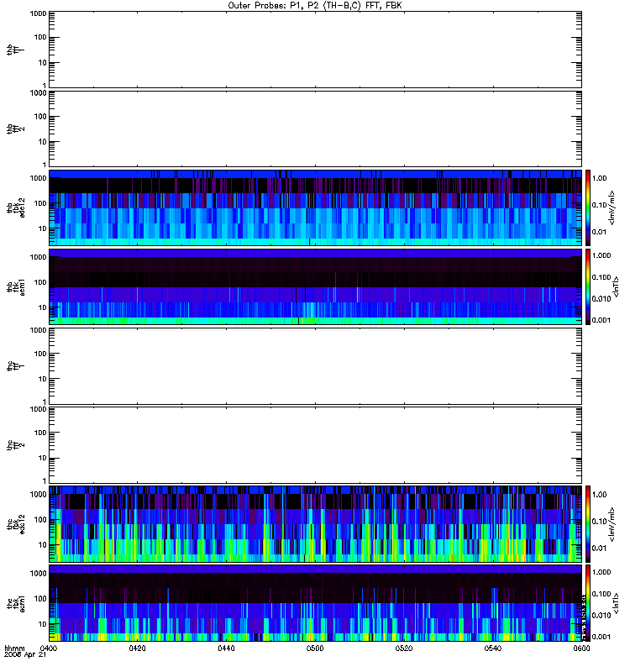
Task: Select the thb fbk scm1 spectrogram panel
Action: coord(316,286)
